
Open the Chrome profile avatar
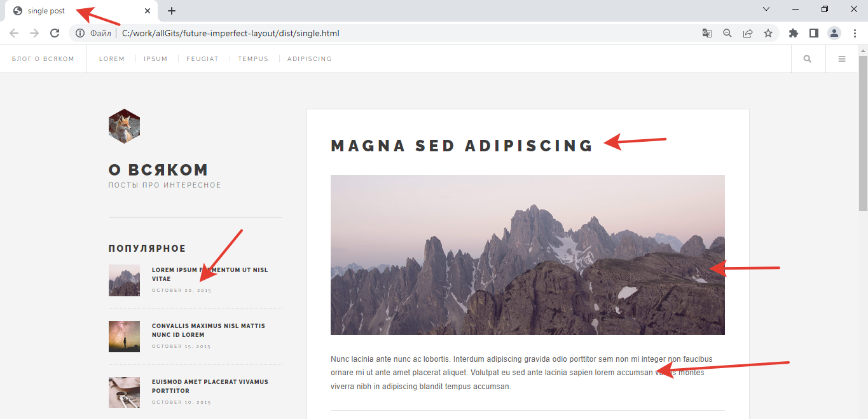click(x=834, y=33)
